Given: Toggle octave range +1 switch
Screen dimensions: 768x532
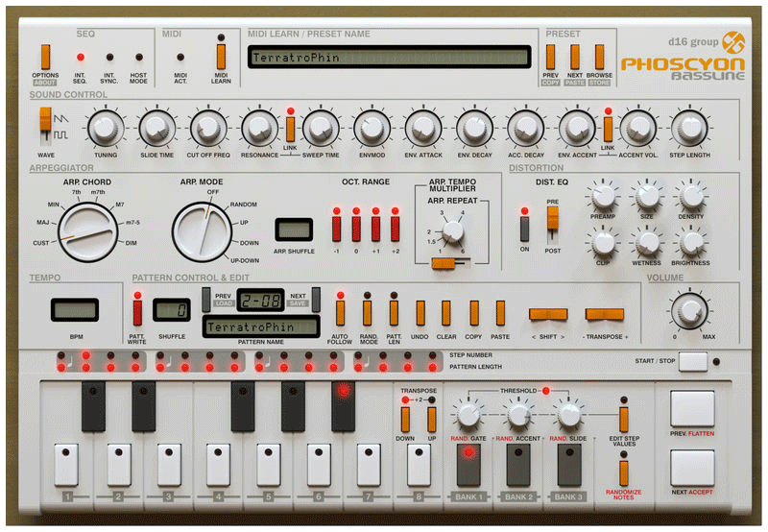Looking at the screenshot, I should click(375, 229).
